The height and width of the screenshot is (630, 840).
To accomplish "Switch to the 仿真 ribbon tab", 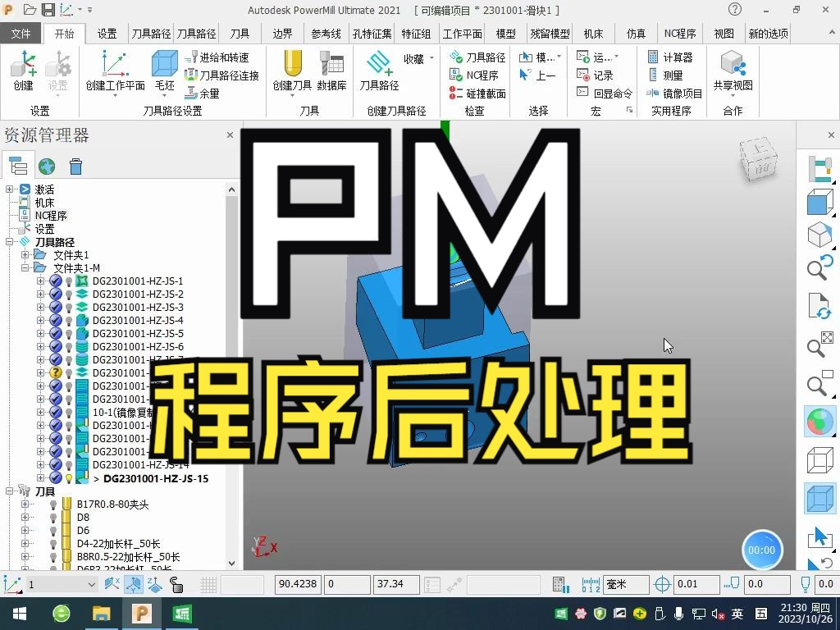I will click(636, 34).
